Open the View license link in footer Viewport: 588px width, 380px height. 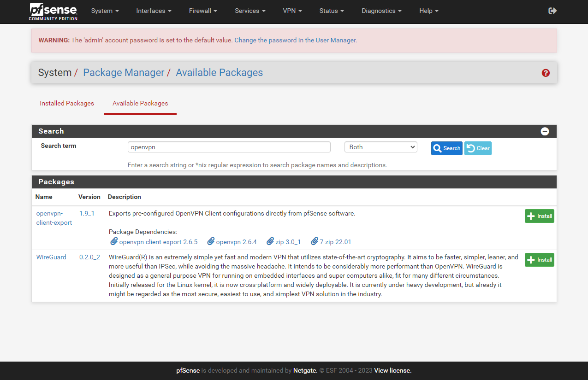(392, 370)
